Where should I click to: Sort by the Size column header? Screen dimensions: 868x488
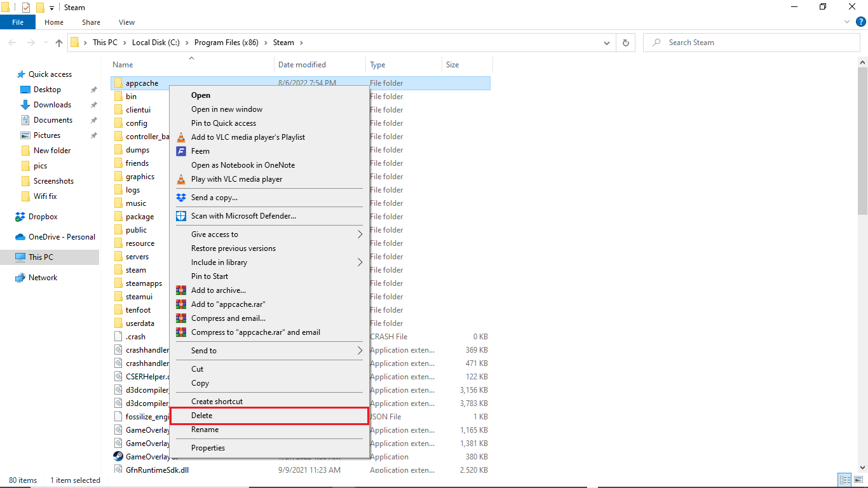click(x=467, y=65)
